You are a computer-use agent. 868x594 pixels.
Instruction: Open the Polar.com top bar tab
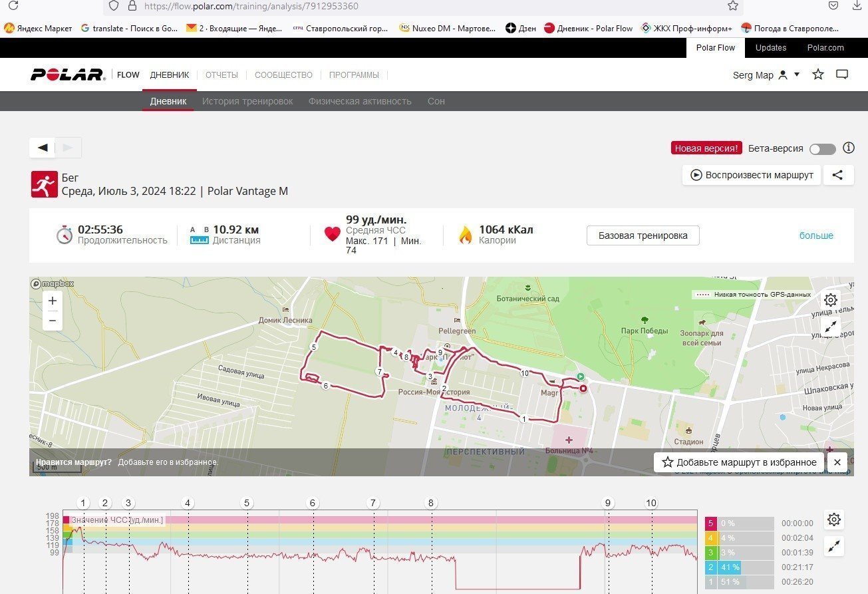click(x=825, y=48)
